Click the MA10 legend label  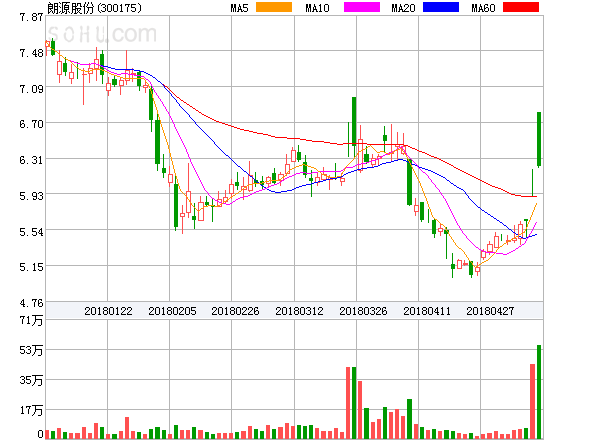pyautogui.click(x=317, y=8)
